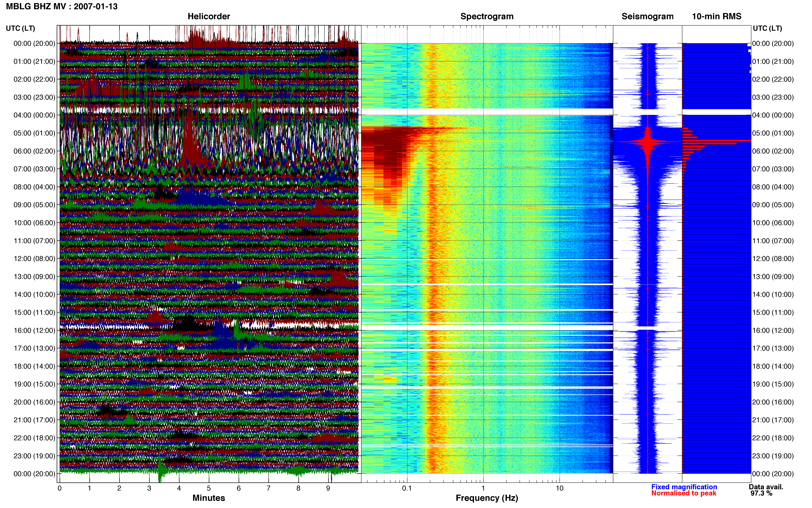This screenshot has width=812, height=508.
Task: Click the 14:00 (10:00) label left of Helicorder
Action: coord(34,295)
